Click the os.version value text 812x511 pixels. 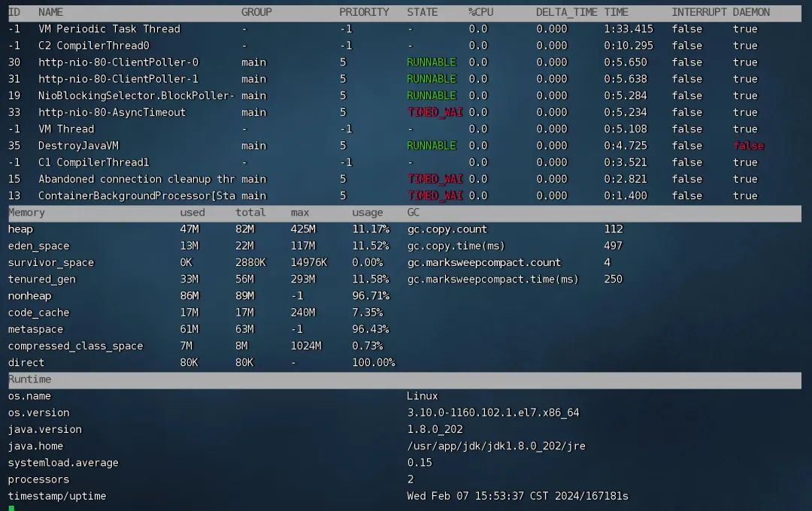point(492,413)
